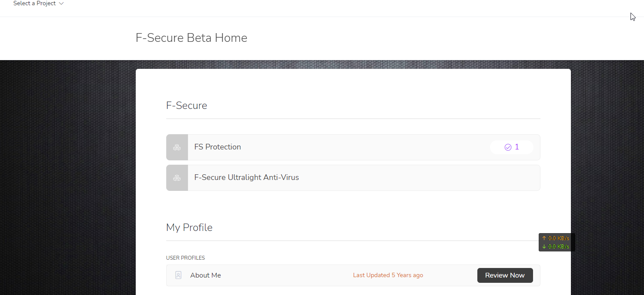This screenshot has height=295, width=644.
Task: Open the Select a Project dropdown
Action: click(35, 3)
